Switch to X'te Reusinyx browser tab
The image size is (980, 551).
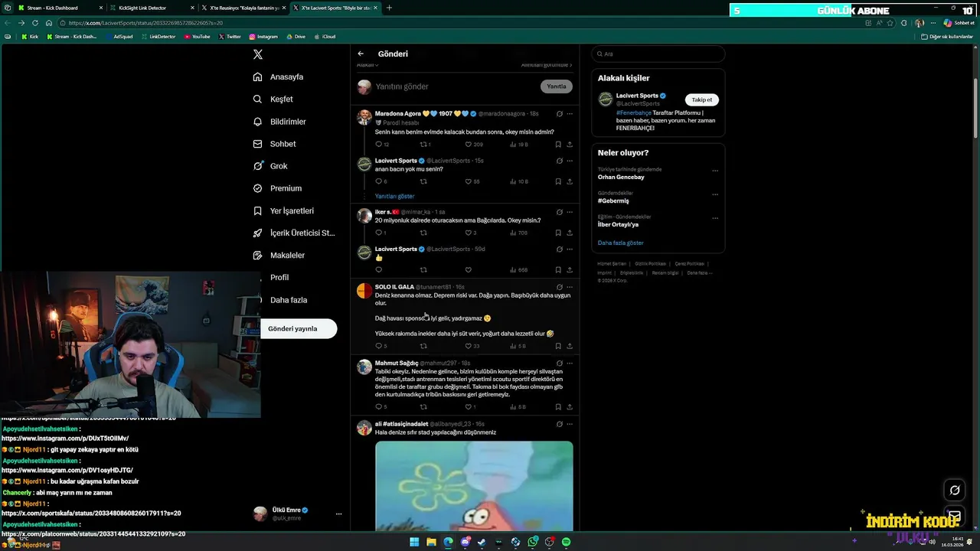click(x=243, y=8)
